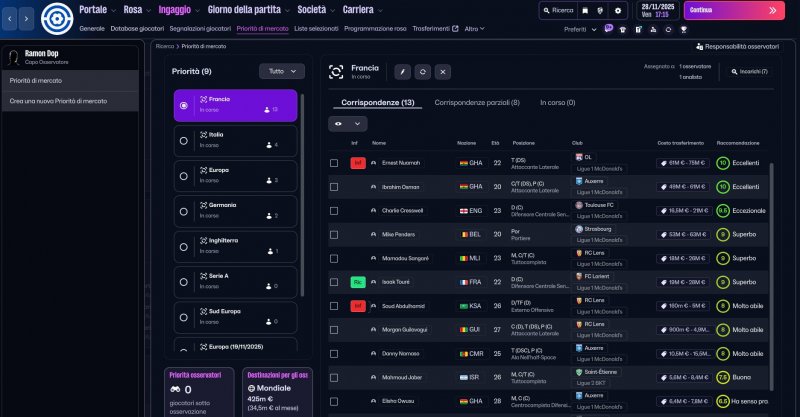
Task: Open the Preferiti dropdown
Action: point(578,29)
